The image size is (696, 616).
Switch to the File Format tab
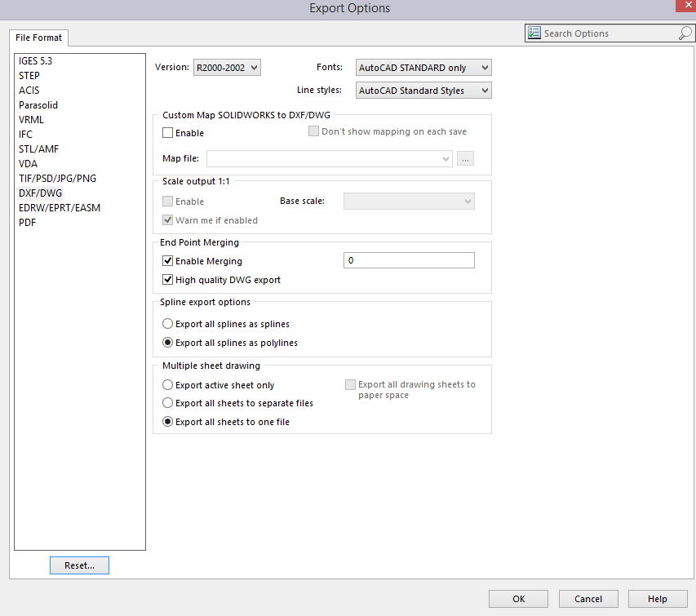[39, 38]
